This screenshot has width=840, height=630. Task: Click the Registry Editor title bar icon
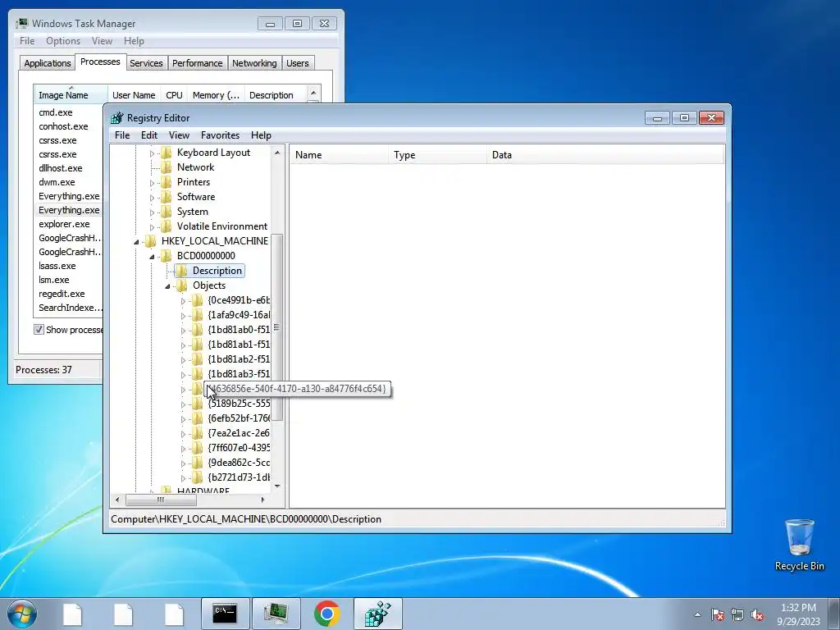pyautogui.click(x=116, y=118)
